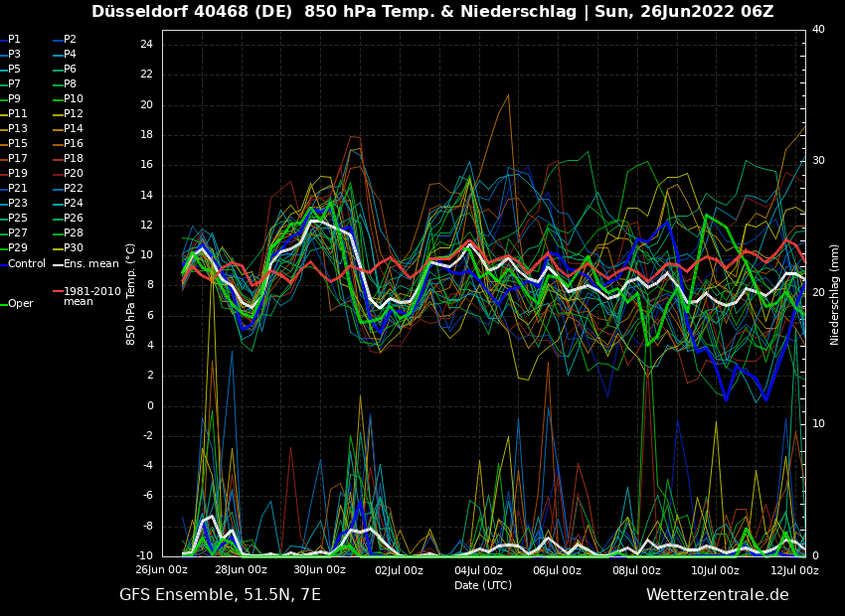Click the Niederschlag (mm) axis label
845x616 pixels.
835,294
